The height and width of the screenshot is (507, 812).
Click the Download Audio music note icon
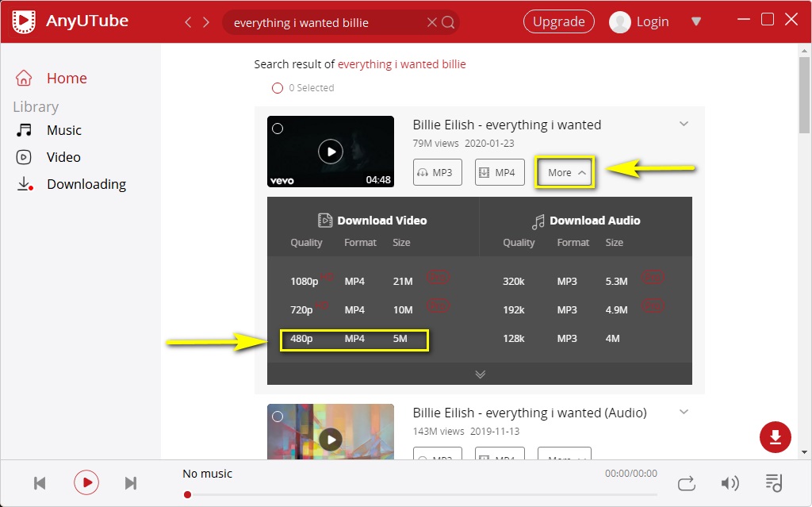[538, 221]
